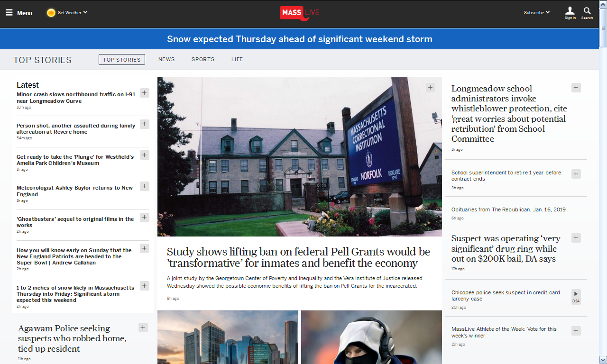Expand plus on I-91 minor crash story

145,93
